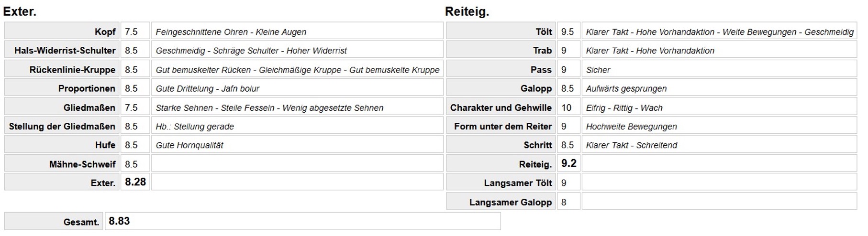This screenshot has height=236, width=868.
Task: Click the Galopp comment "Aufwärts gesprungen"
Action: pos(626,88)
